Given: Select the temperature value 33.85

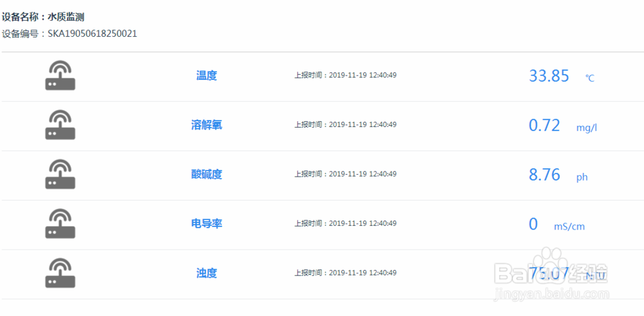Looking at the screenshot, I should 549,76.
